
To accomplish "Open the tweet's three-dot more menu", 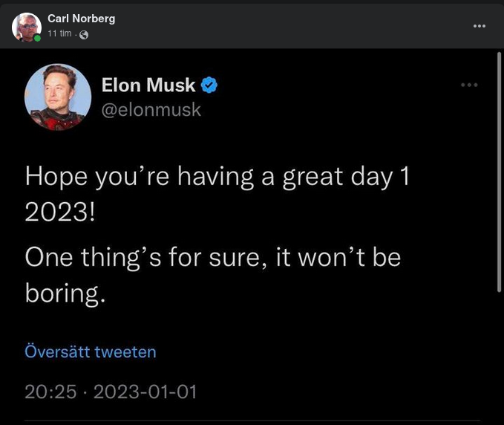I will coord(469,85).
